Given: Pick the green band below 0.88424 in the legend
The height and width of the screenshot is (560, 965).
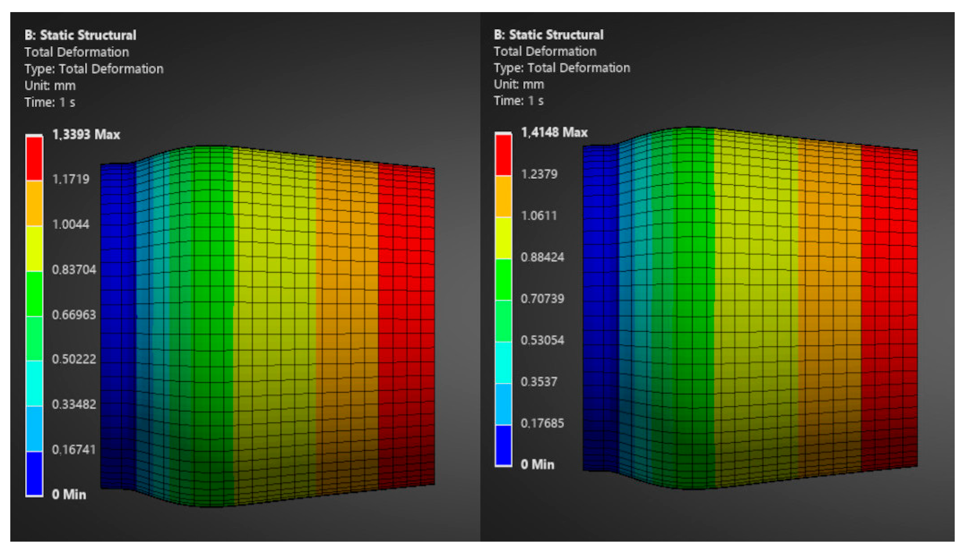Looking at the screenshot, I should [x=504, y=280].
